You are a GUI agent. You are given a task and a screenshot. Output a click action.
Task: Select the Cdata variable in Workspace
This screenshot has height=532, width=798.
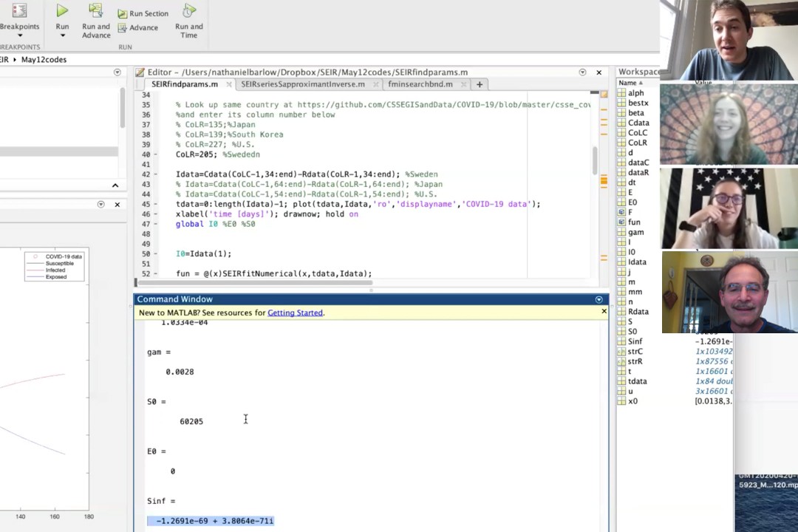tap(638, 123)
